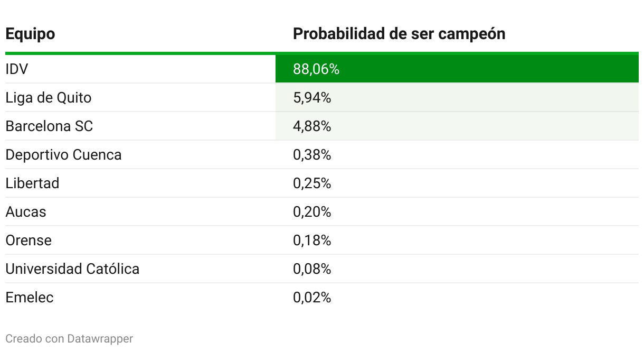Select the Liga de Quito row label
The width and height of the screenshot is (644, 351).
(48, 98)
